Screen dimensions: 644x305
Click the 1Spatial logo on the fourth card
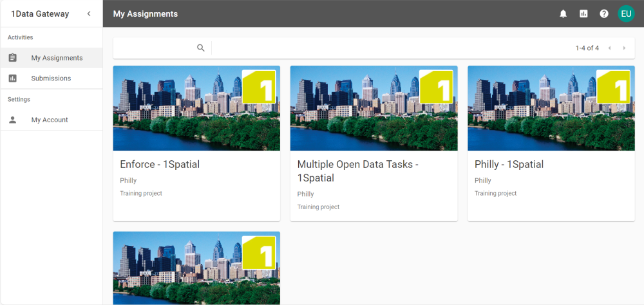(259, 252)
